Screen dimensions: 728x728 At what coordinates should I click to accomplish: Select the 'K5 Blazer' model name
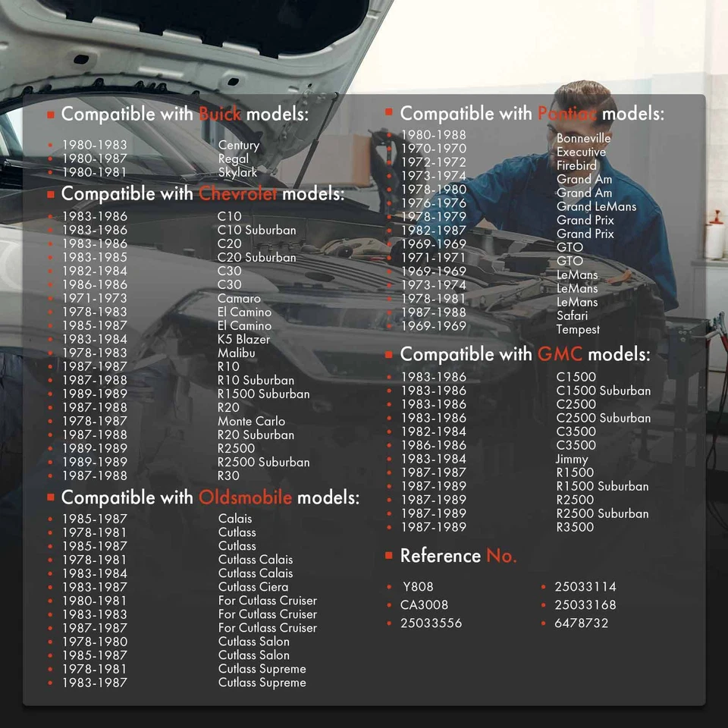pos(243,340)
